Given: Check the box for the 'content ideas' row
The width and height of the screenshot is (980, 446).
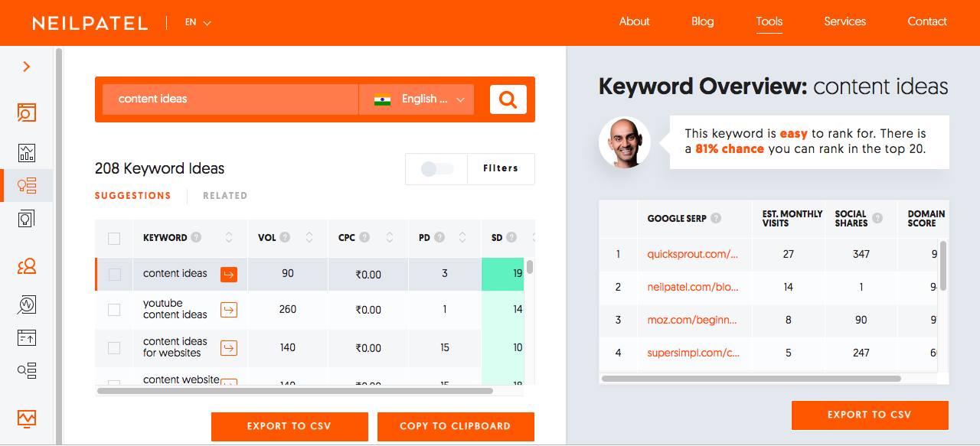Looking at the screenshot, I should pos(114,274).
